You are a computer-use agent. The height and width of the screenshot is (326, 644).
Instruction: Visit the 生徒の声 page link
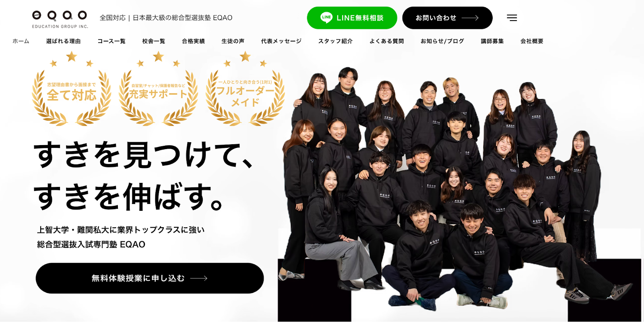[x=233, y=41]
